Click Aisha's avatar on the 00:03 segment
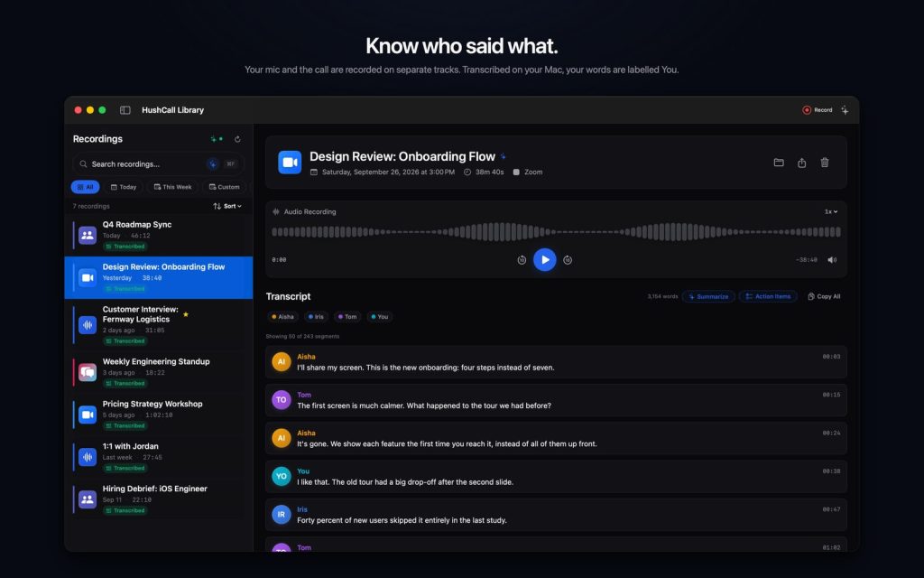 point(282,361)
